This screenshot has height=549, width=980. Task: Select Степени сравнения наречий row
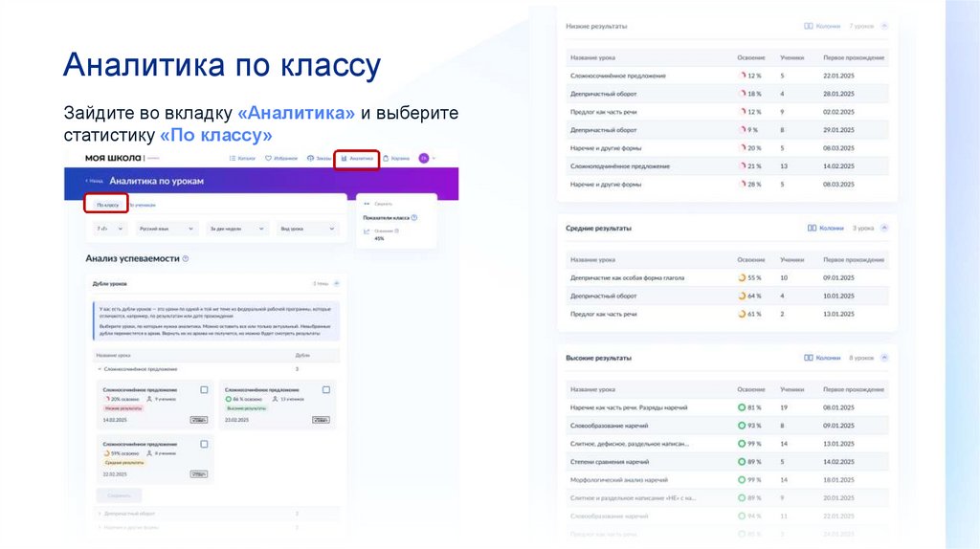click(727, 462)
